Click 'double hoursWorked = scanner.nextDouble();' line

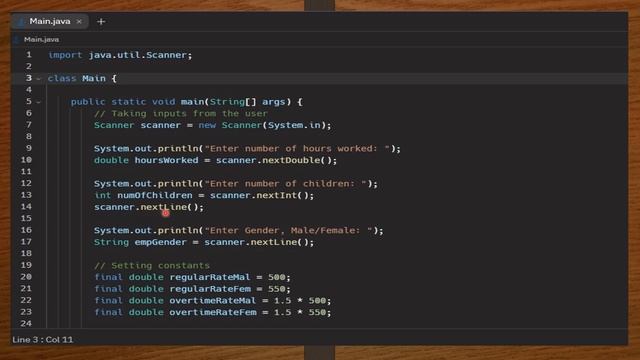pos(216,160)
